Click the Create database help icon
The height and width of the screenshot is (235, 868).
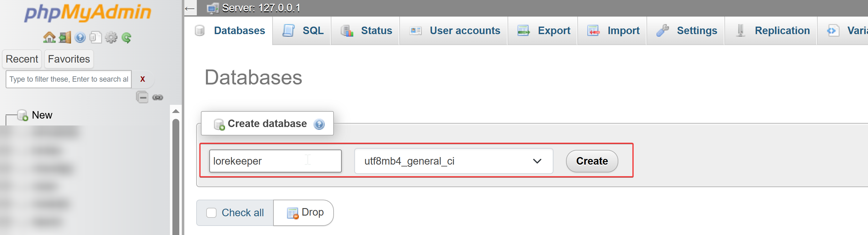click(x=319, y=124)
